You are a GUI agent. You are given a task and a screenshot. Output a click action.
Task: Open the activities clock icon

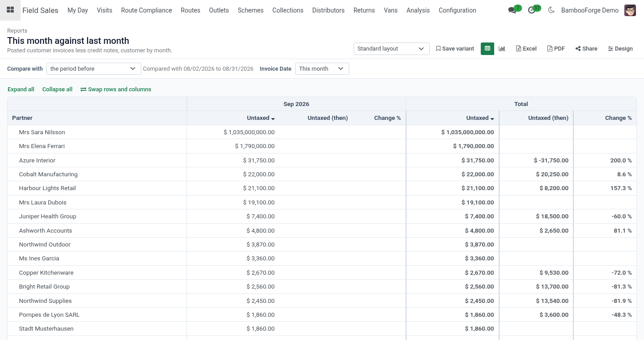click(x=534, y=10)
